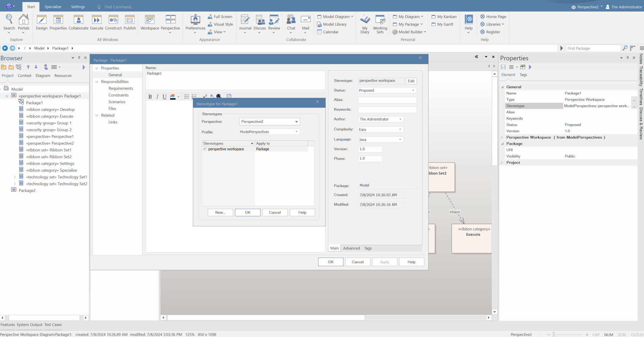Open the Complexity dropdown showing Easy

click(381, 130)
